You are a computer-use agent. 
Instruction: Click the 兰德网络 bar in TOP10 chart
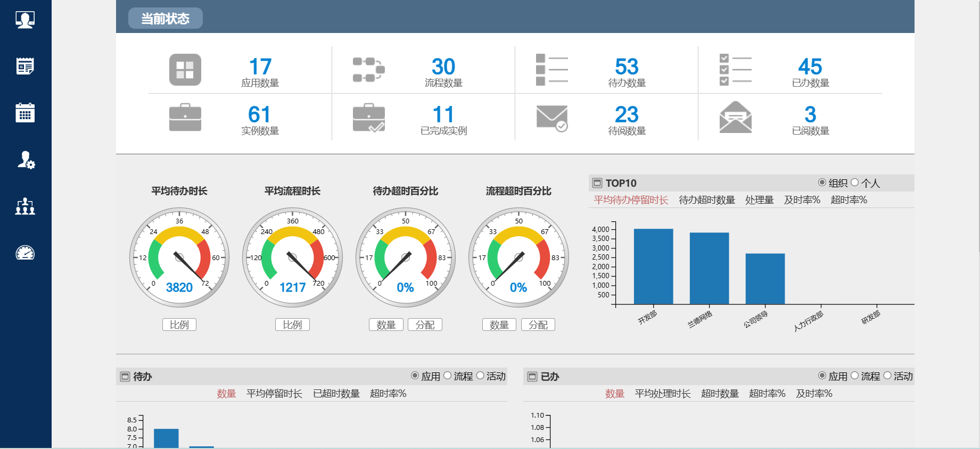709,269
